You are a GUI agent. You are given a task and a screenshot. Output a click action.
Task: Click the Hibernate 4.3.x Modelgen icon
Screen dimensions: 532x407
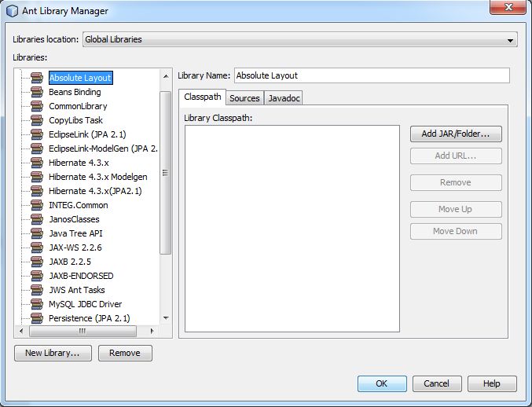pyautogui.click(x=37, y=177)
